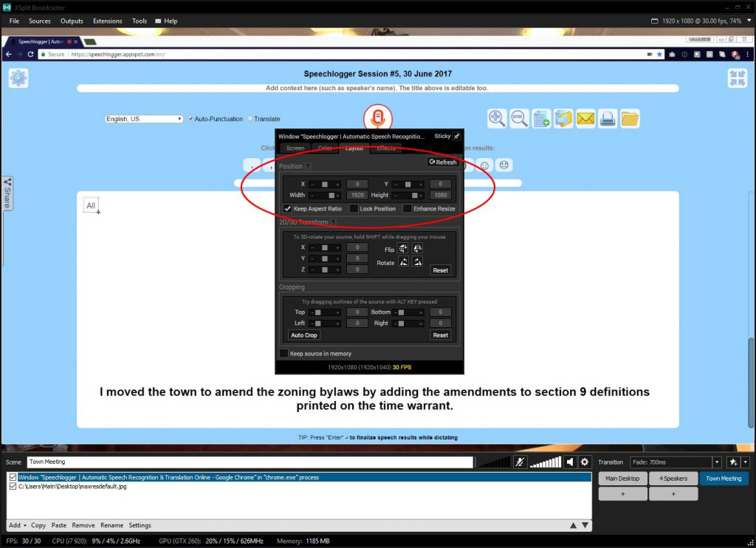The width and height of the screenshot is (756, 548).
Task: Click the add transition star icon
Action: 733,462
